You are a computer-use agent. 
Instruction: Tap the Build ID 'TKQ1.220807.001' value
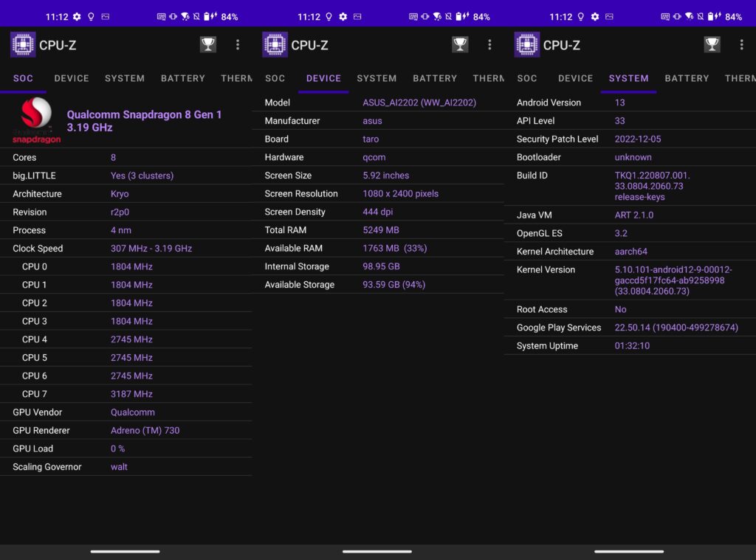[653, 186]
